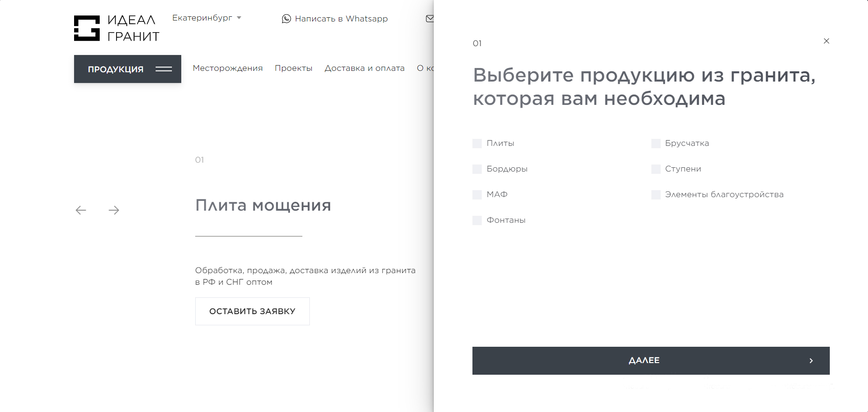Click the next slide right arrow

(114, 210)
